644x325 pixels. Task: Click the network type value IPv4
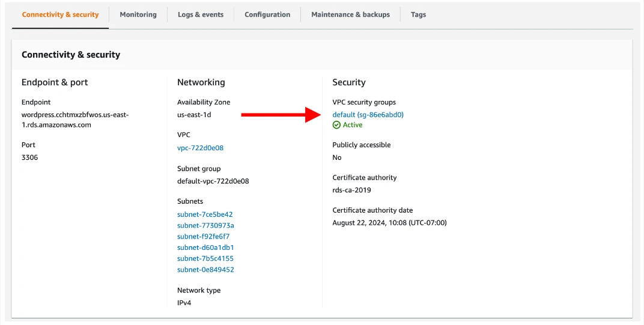point(184,303)
